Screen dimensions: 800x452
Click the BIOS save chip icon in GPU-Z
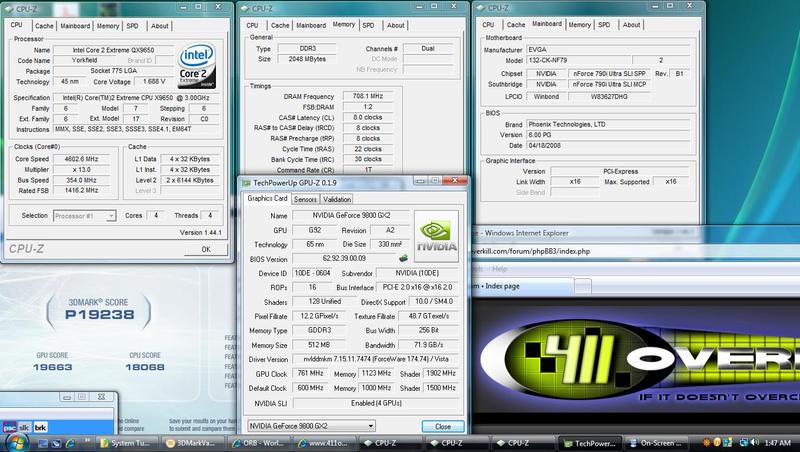click(403, 259)
